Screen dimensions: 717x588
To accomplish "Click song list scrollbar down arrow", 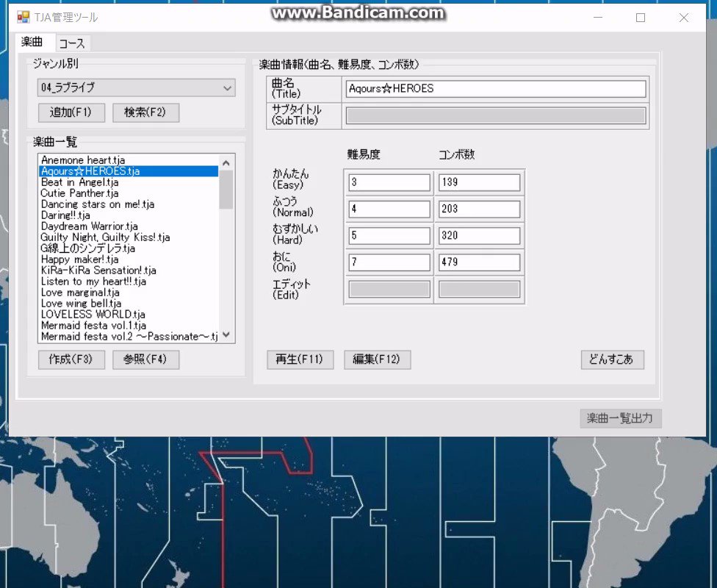I will (226, 335).
